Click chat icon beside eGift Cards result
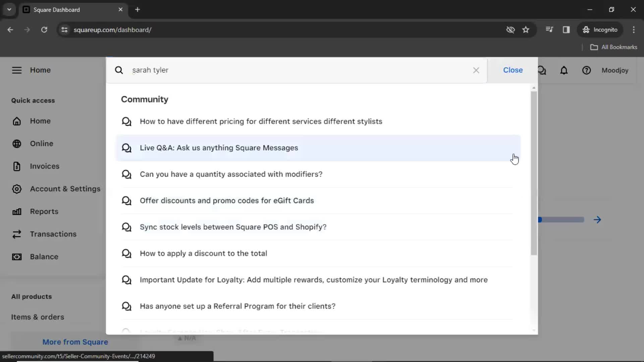This screenshot has height=362, width=644. 126,201
